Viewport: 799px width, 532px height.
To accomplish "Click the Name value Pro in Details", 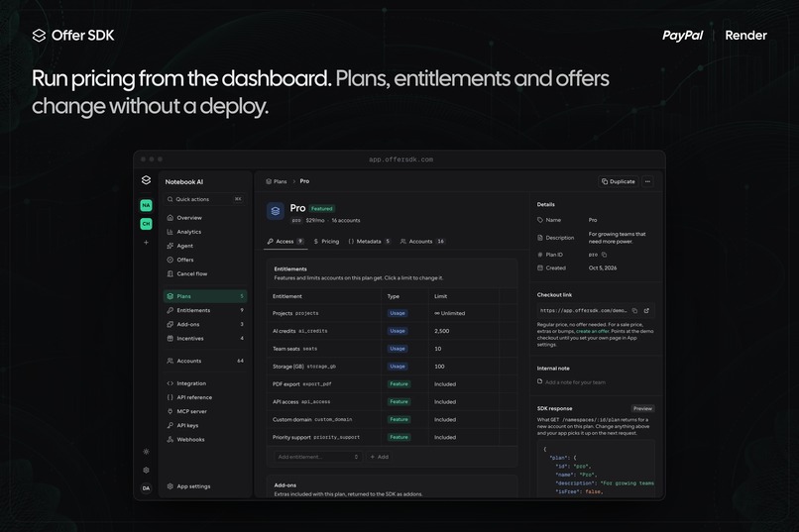I will click(x=593, y=220).
